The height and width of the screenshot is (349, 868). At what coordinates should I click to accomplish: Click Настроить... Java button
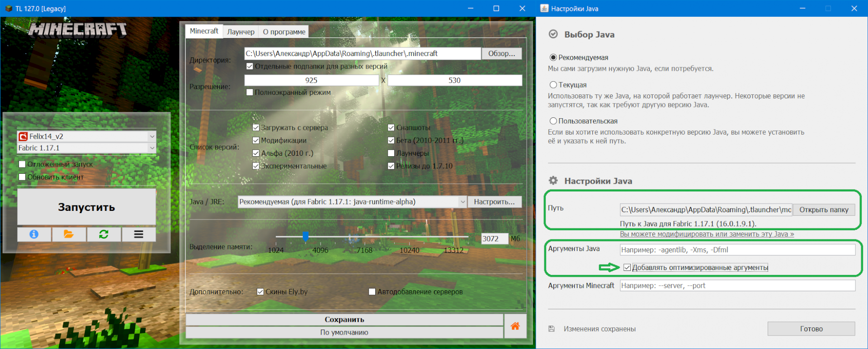[x=494, y=202]
